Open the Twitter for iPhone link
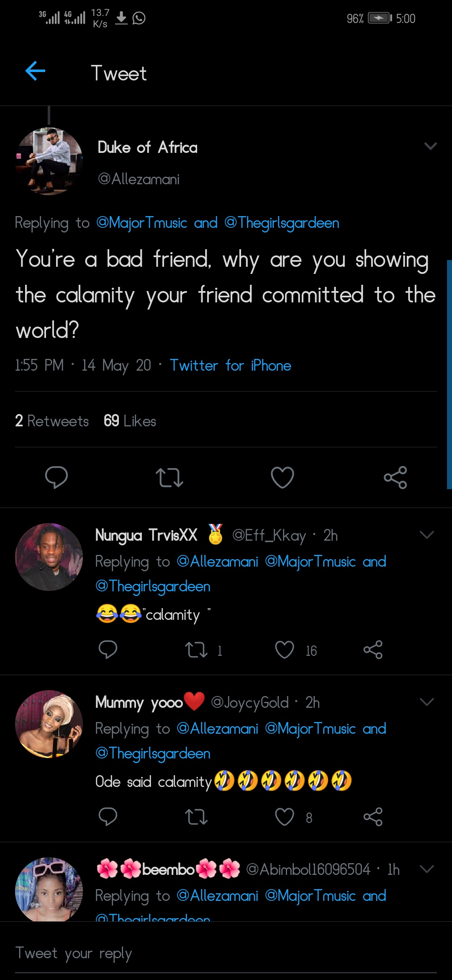This screenshot has height=980, width=452. (x=230, y=366)
